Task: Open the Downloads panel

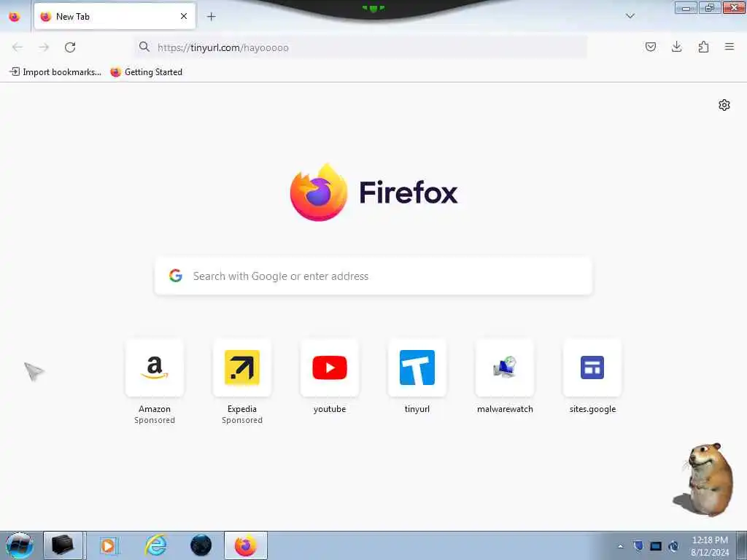Action: [676, 47]
